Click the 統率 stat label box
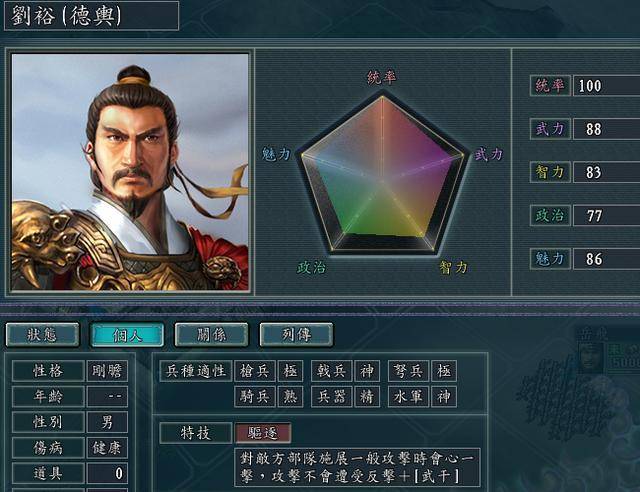 coord(550,86)
